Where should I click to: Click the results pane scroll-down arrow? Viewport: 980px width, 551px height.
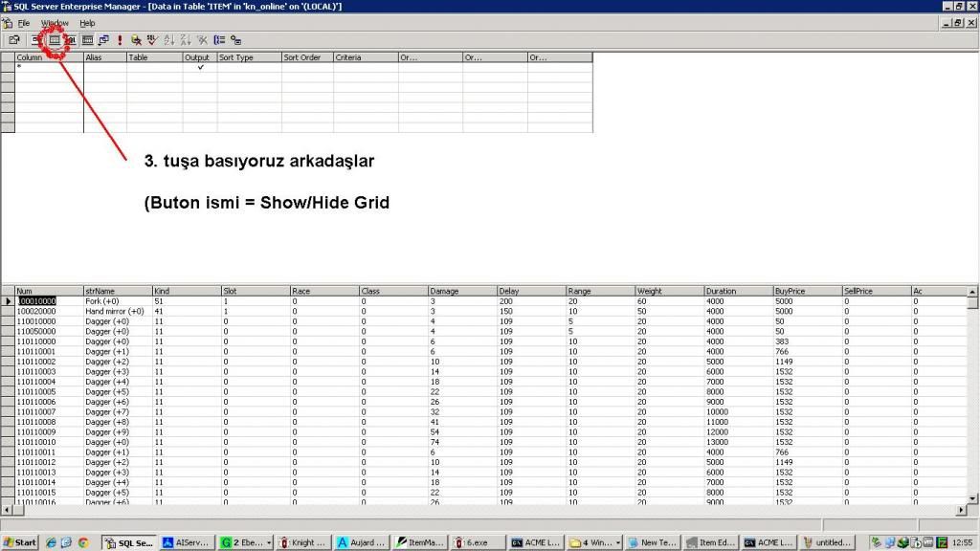click(972, 497)
